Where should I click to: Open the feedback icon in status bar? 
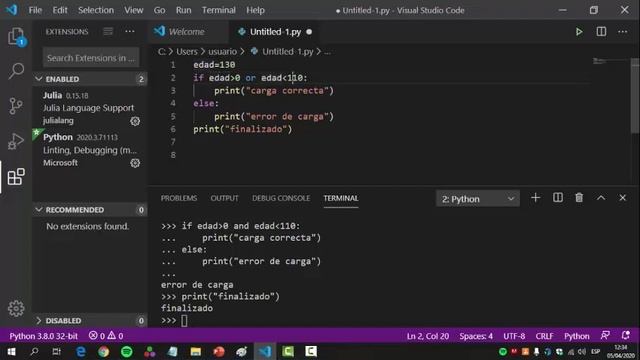605,336
